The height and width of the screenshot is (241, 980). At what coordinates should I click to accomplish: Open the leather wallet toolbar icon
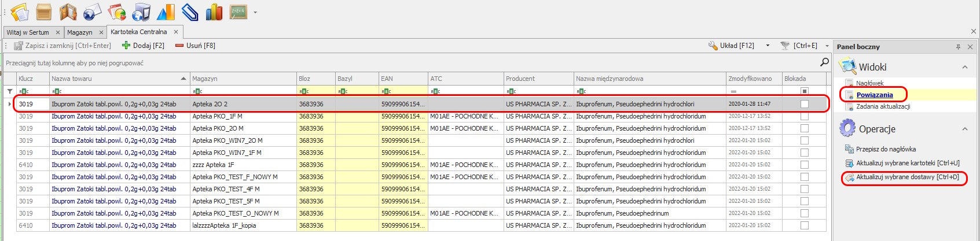(68, 12)
